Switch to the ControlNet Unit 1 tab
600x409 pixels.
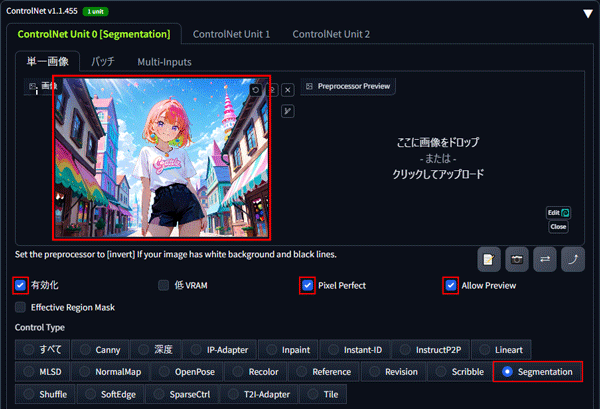(x=232, y=34)
